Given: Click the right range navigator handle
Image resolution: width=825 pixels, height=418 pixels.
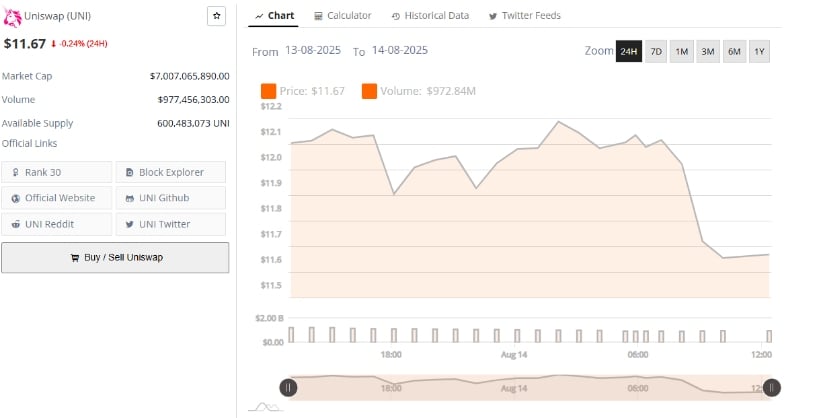Looking at the screenshot, I should 771,387.
